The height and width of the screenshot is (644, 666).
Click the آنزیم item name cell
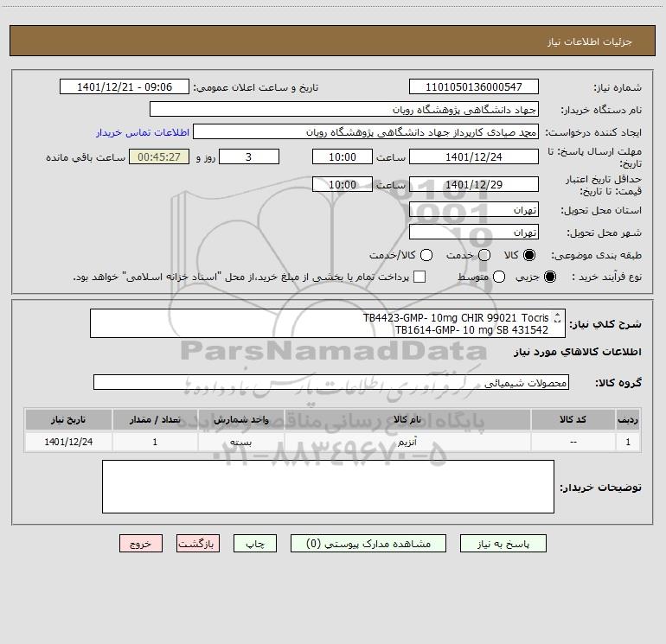(407, 442)
